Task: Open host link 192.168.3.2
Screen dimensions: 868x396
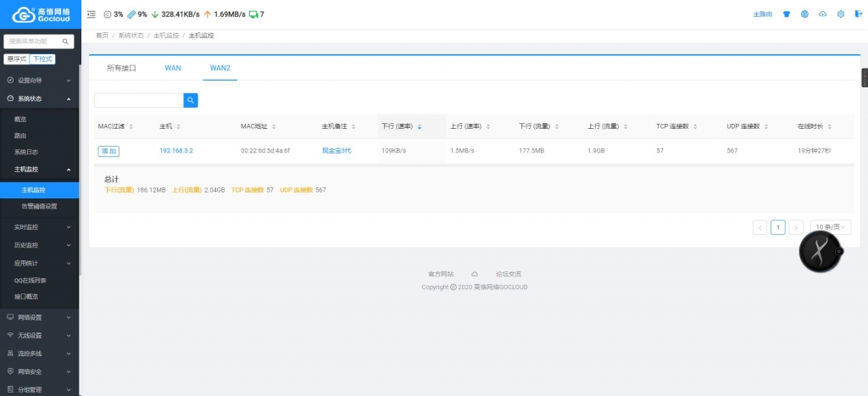Action: [x=176, y=151]
